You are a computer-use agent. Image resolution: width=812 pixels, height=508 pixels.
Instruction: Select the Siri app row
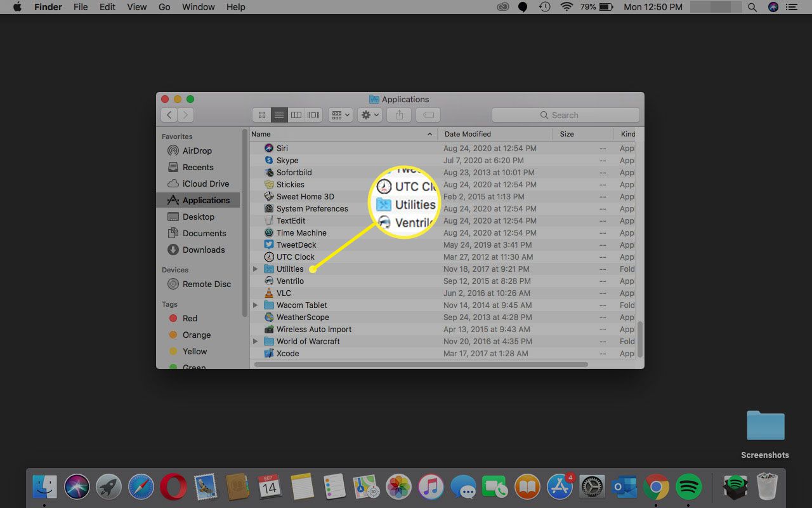click(442, 148)
